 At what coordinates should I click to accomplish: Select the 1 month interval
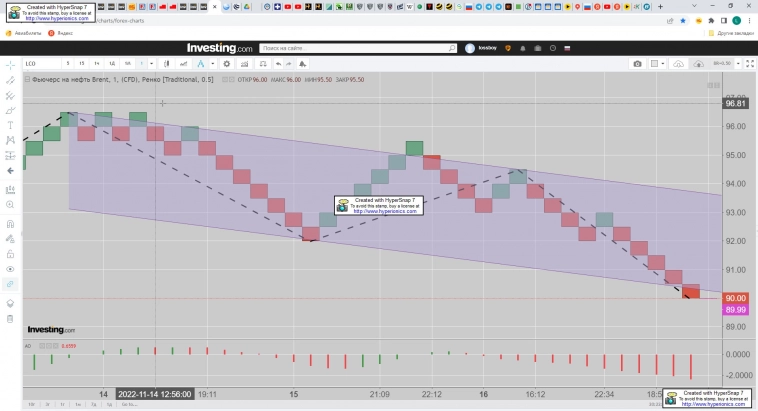click(x=128, y=64)
